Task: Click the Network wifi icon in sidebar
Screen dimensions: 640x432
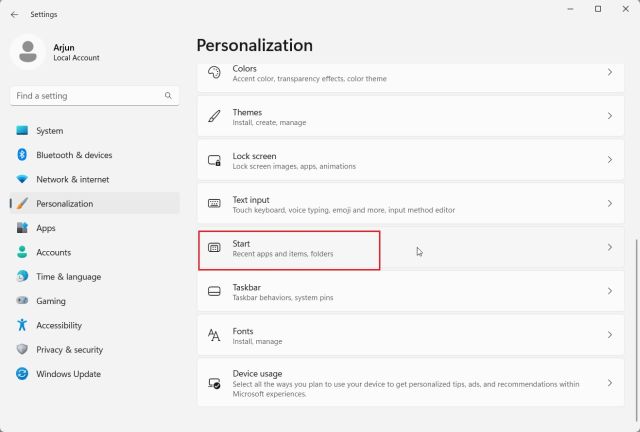Action: pos(22,179)
